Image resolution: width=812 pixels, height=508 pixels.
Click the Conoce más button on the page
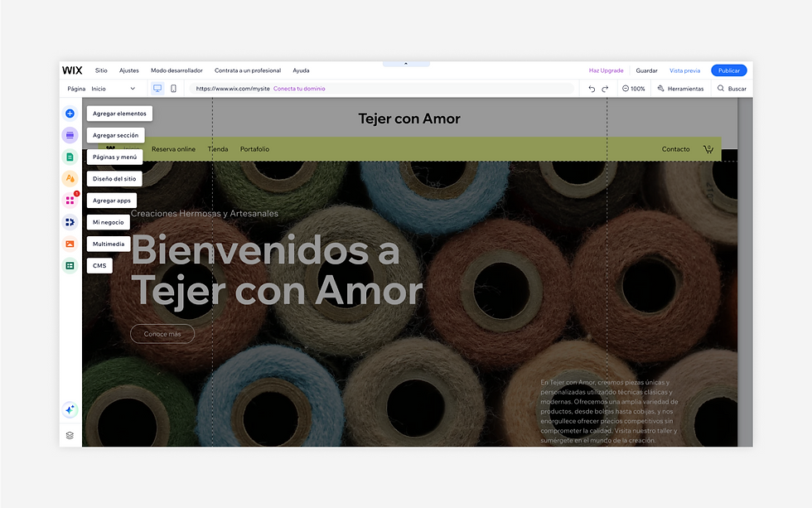click(x=162, y=333)
